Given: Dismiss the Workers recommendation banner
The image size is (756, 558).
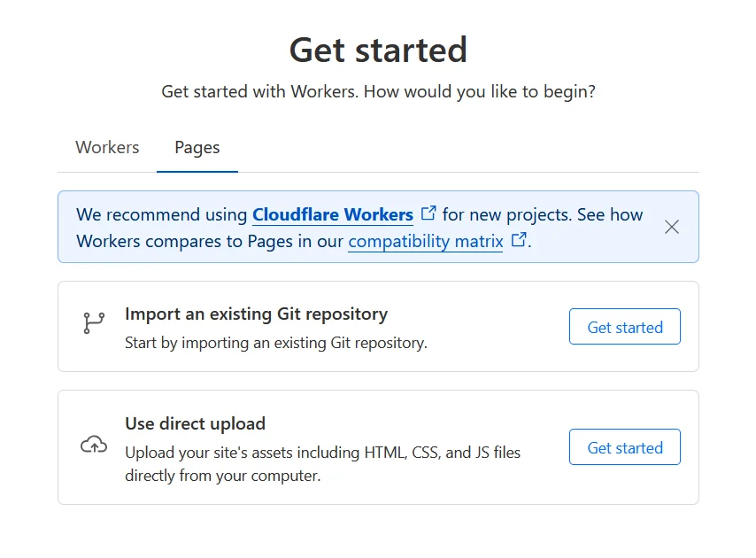Looking at the screenshot, I should pos(672,227).
